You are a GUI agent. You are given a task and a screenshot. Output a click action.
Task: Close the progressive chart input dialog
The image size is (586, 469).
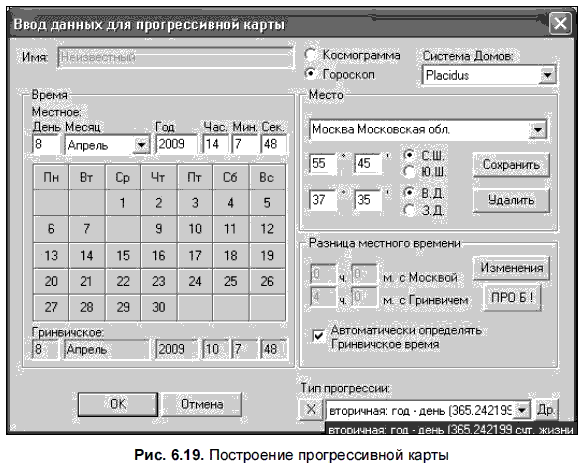559,23
